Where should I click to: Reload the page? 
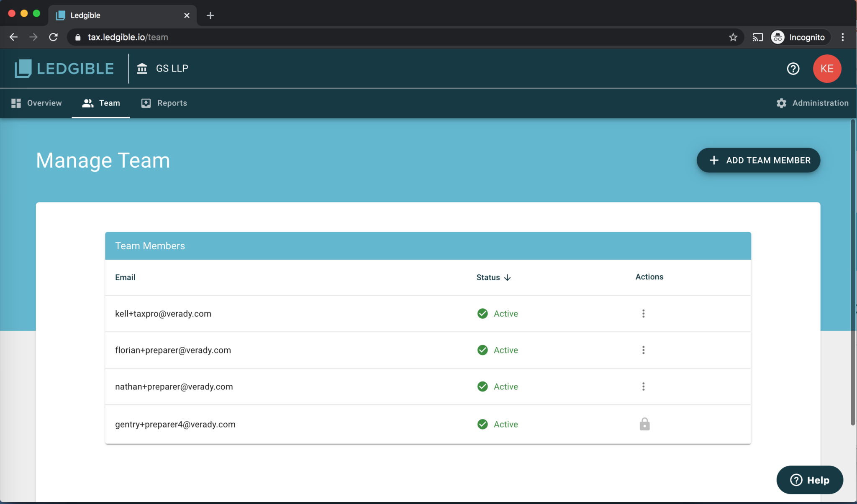[53, 37]
